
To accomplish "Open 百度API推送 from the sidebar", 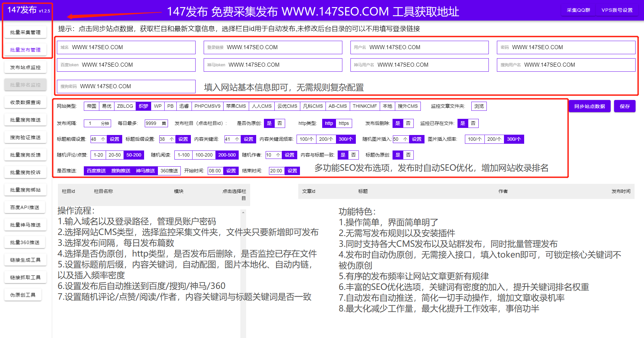I will coord(25,207).
